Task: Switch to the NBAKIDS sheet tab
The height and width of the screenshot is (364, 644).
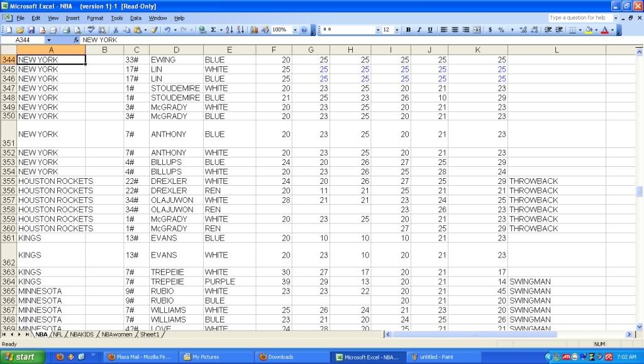Action: 81,334
